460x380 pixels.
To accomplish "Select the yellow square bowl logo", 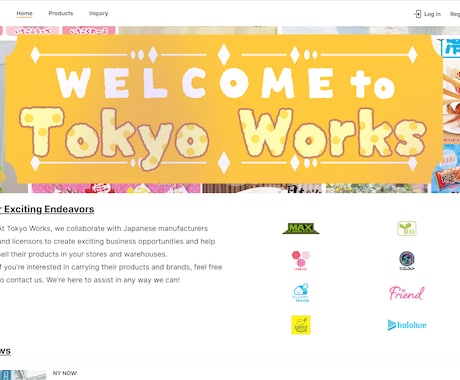I will point(301,325).
